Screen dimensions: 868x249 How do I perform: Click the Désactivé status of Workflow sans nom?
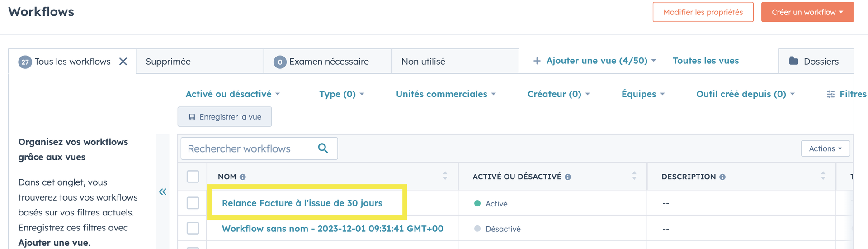click(497, 229)
